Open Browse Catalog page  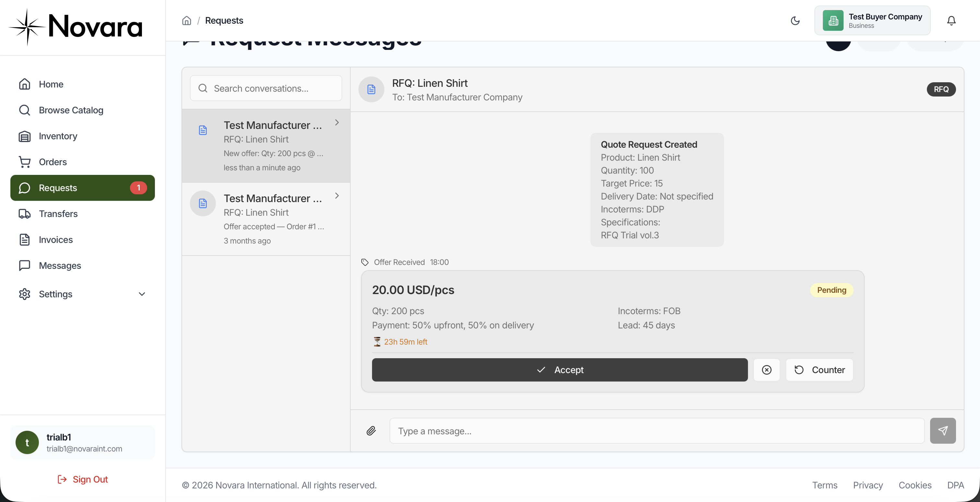click(x=83, y=110)
